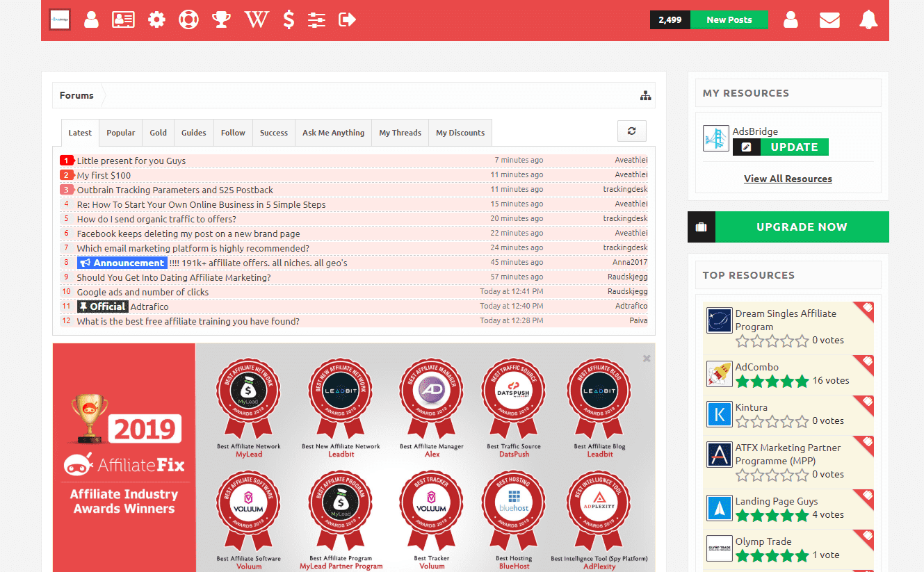The width and height of the screenshot is (924, 572).
Task: Click the sitemap icon in Forums breadcrumb
Action: click(646, 96)
